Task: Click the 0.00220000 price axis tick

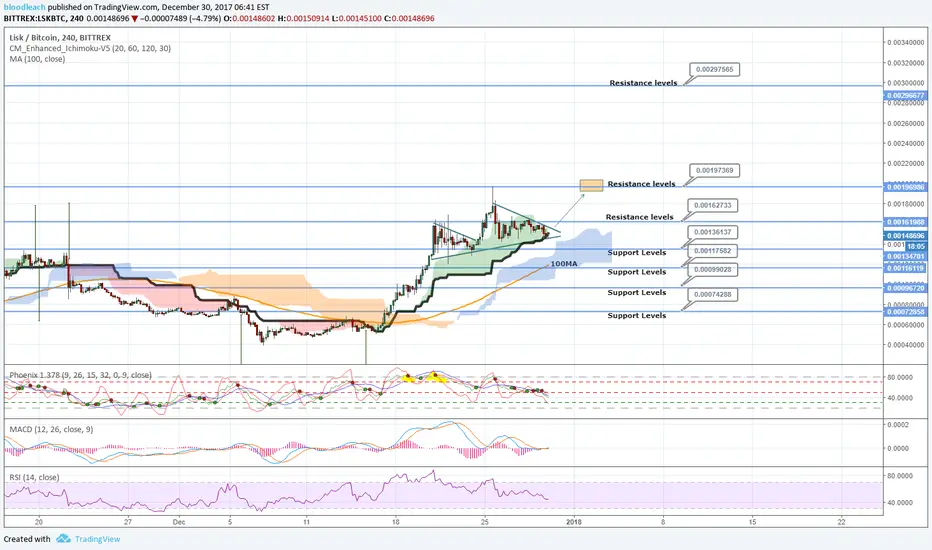Action: tap(906, 164)
